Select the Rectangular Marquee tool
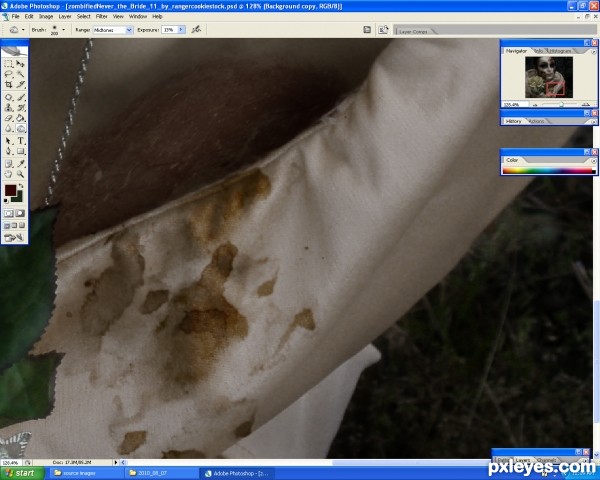The image size is (600, 480). [x=8, y=64]
